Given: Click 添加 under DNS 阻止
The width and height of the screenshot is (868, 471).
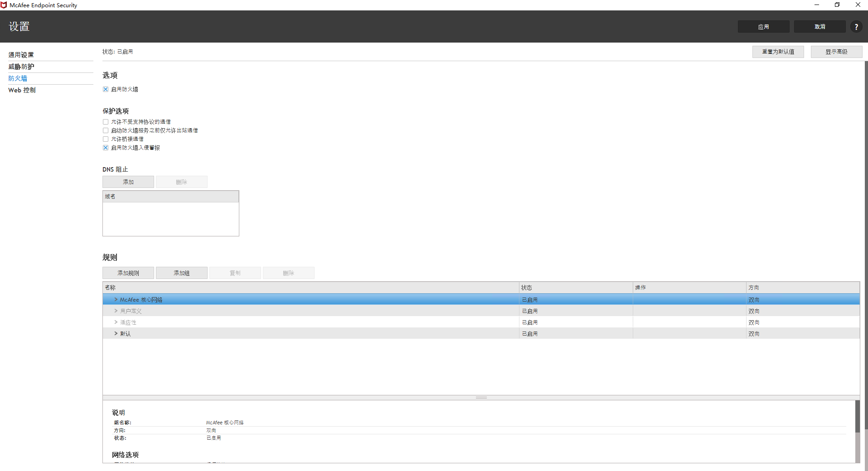Looking at the screenshot, I should tap(128, 182).
